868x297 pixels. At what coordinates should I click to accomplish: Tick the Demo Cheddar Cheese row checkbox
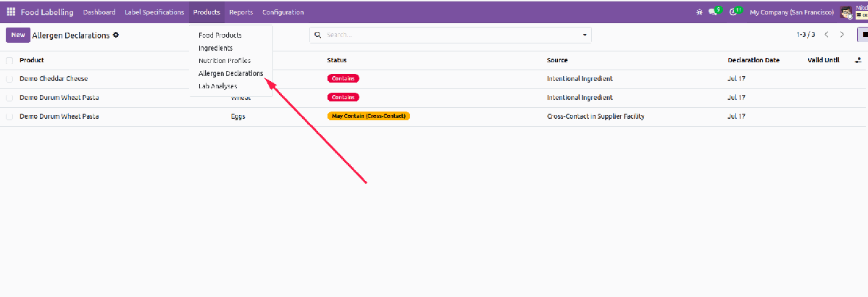9,79
